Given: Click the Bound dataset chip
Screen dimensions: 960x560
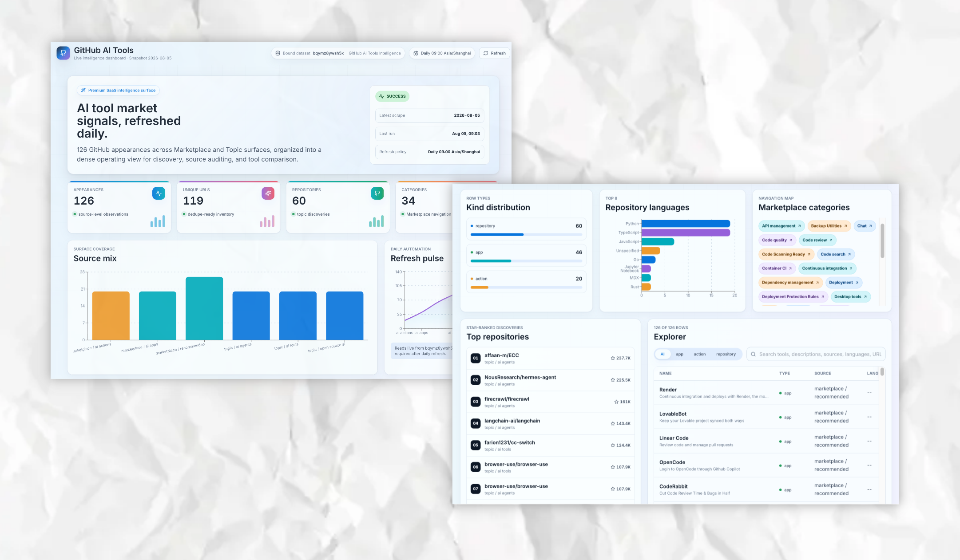Looking at the screenshot, I should click(338, 53).
